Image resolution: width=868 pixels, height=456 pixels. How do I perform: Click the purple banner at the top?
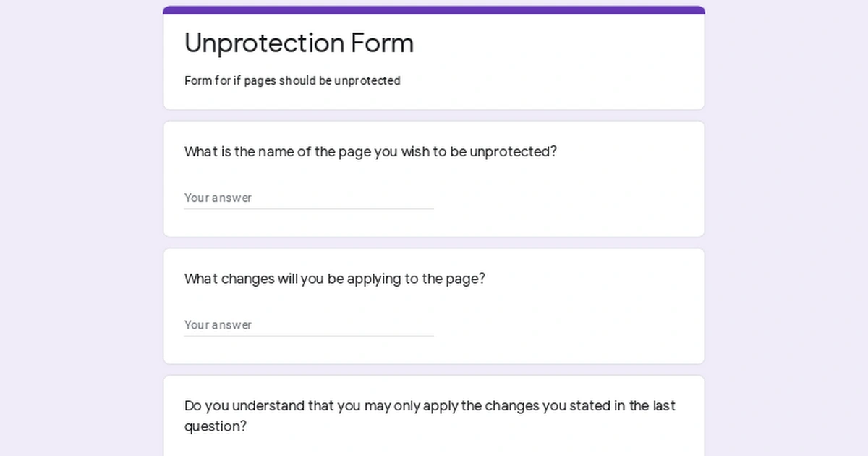click(x=434, y=8)
